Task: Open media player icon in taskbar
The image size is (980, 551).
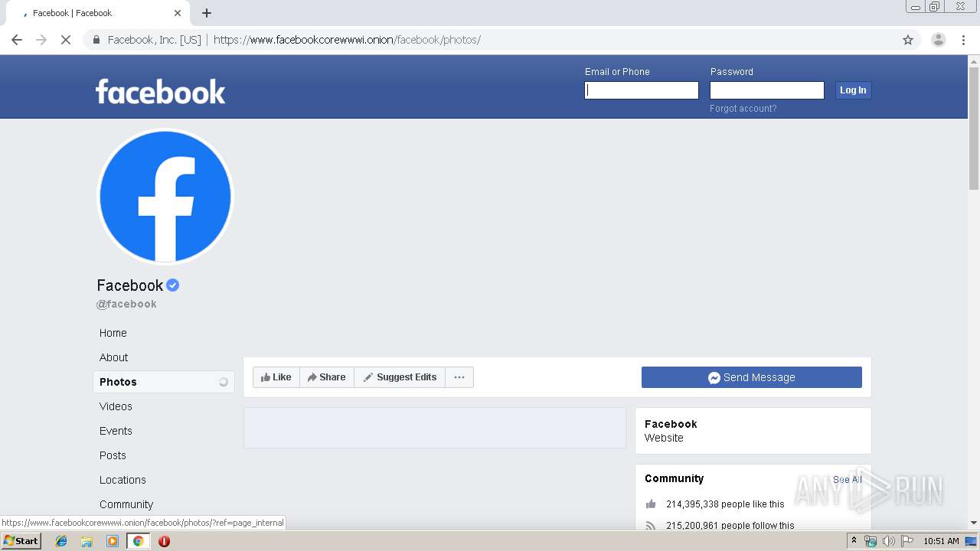Action: (x=113, y=541)
